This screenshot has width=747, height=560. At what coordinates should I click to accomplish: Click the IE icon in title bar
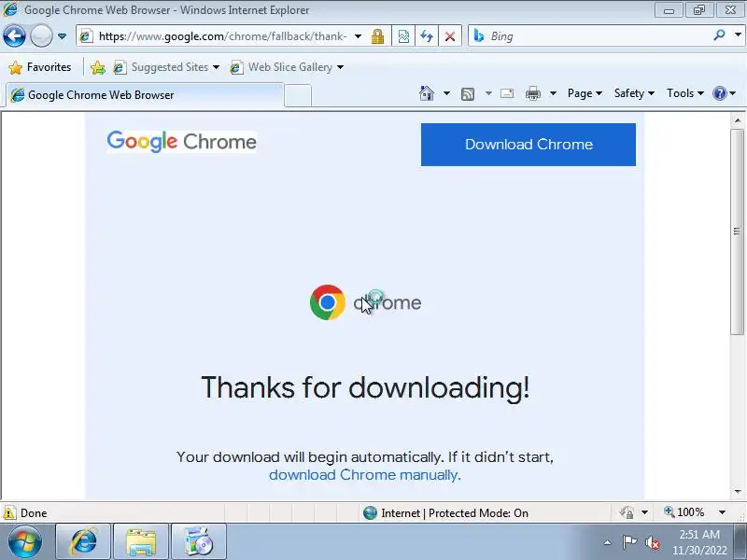click(x=10, y=9)
